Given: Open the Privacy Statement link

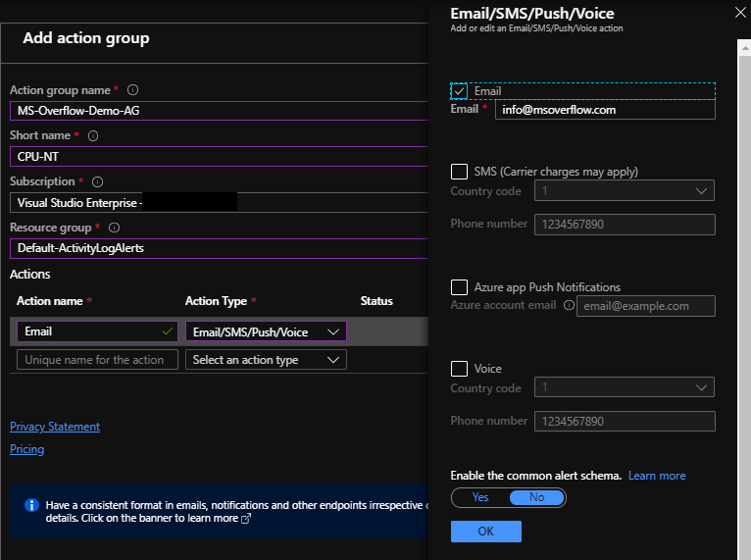Looking at the screenshot, I should point(55,427).
